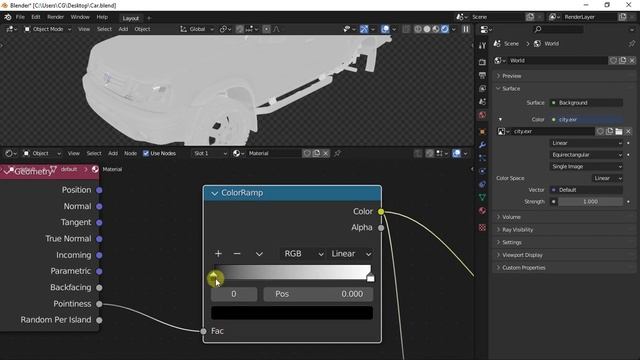Viewport: 640px width, 360px height.
Task: Unlink the World datablock
Action: coord(632,60)
